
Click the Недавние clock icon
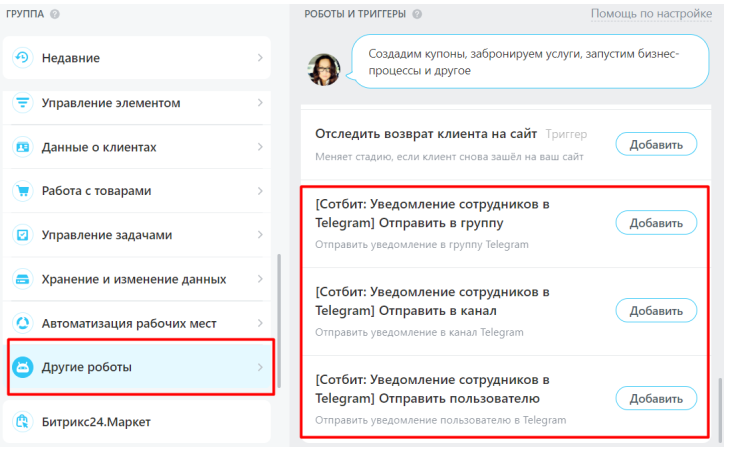tap(22, 58)
